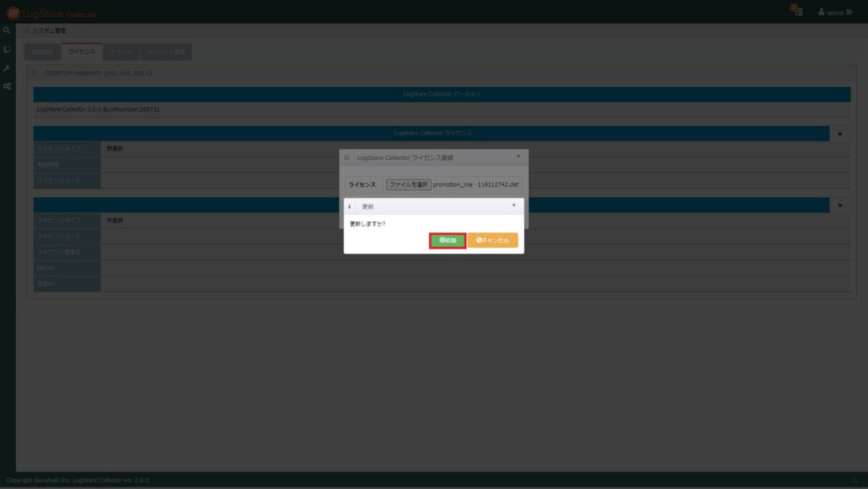
Task: Click the LogStare Collector 2.0.0 BuildNumber text
Action: (x=98, y=109)
